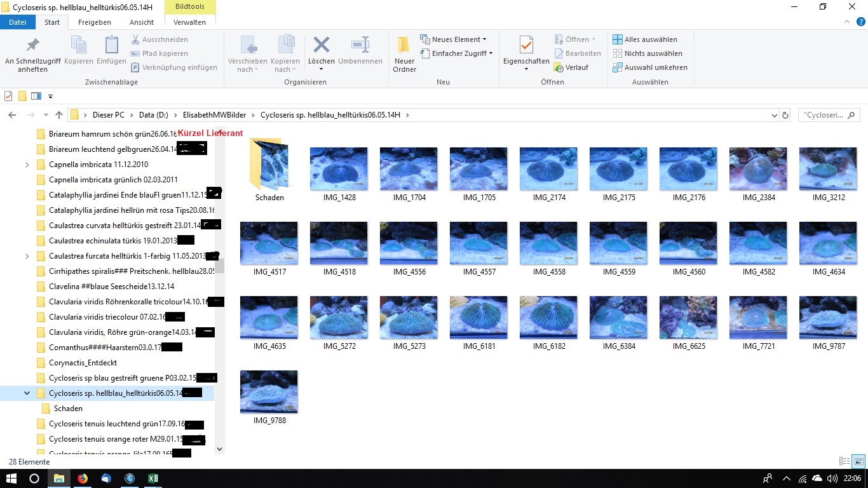Viewport: 868px width, 488px height.
Task: Click the refresh button beside address bar
Action: pos(785,115)
